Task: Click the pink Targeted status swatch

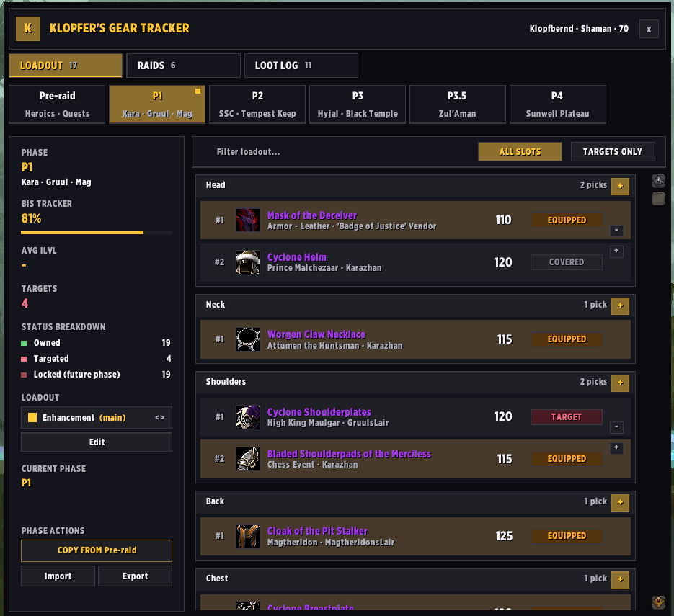Action: pyautogui.click(x=24, y=359)
